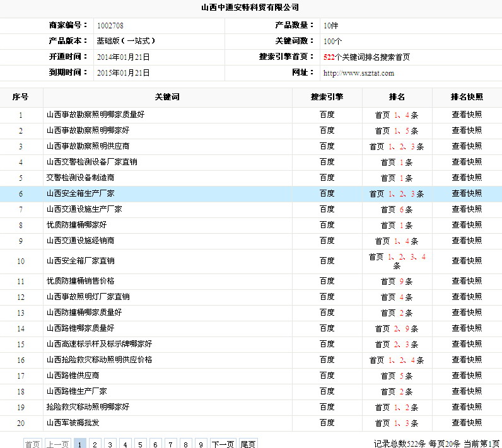Click the 522个关键词排名搜索首页 text

click(366, 57)
